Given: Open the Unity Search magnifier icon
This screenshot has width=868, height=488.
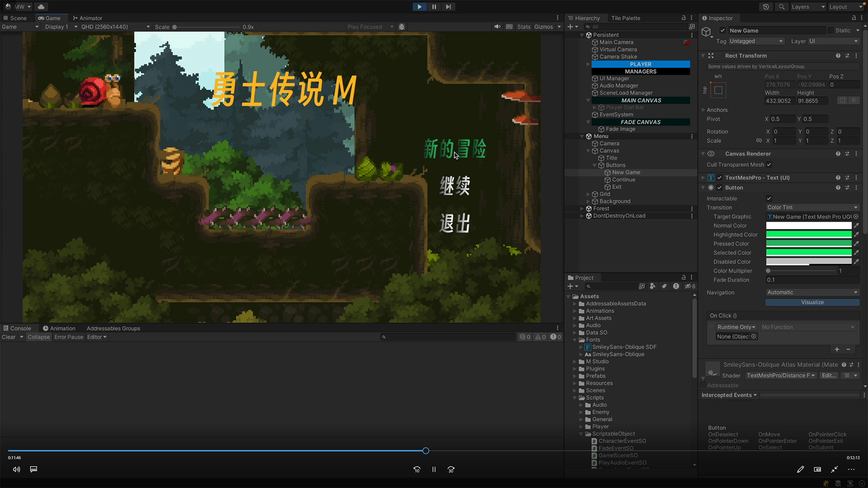Looking at the screenshot, I should click(782, 7).
